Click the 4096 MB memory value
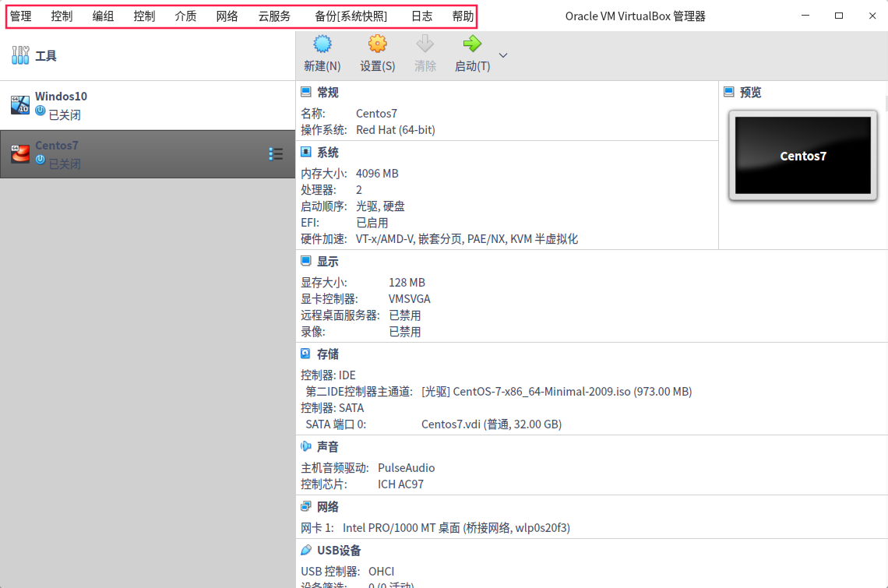This screenshot has height=588, width=888. [377, 174]
